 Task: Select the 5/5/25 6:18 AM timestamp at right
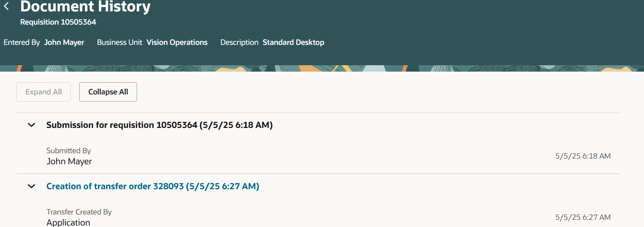coord(583,156)
